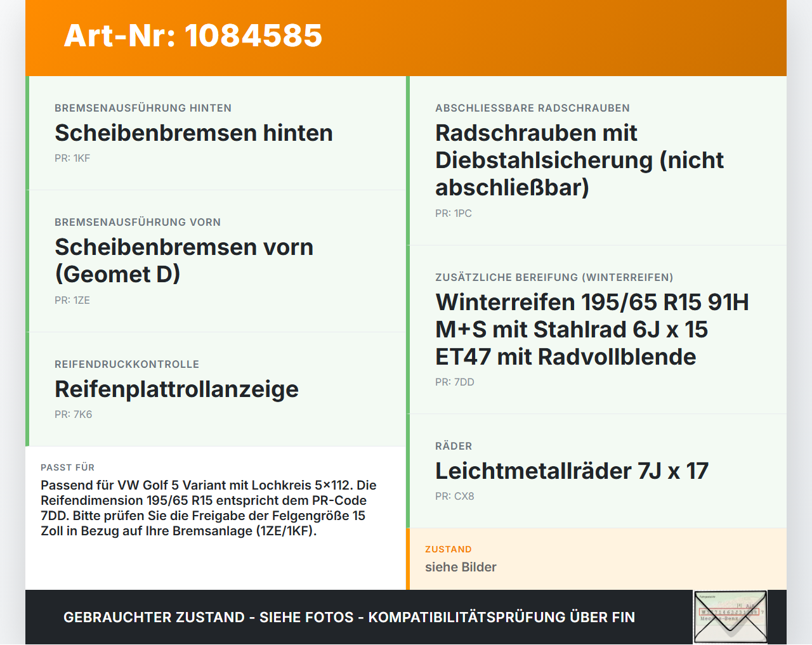This screenshot has width=812, height=645.
Task: Click the label "REIFENDRUCKKONTROLLE"
Action: coord(127,364)
